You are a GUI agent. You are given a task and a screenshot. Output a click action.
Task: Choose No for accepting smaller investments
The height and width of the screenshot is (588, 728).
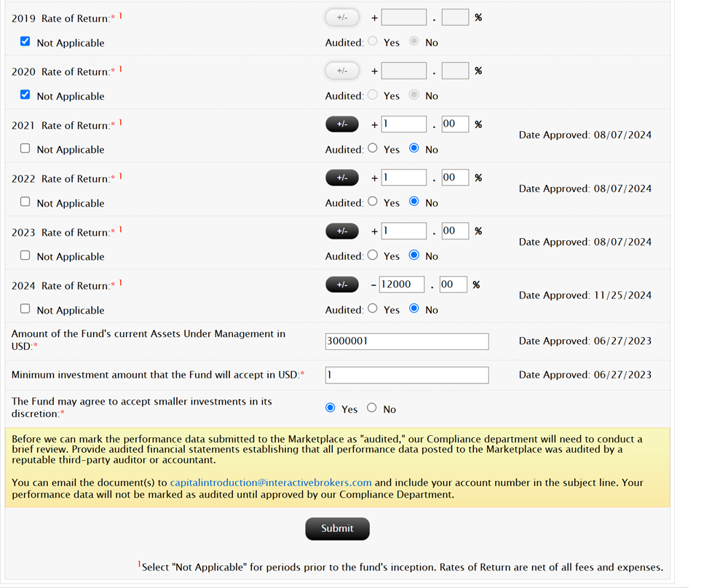[x=371, y=408]
